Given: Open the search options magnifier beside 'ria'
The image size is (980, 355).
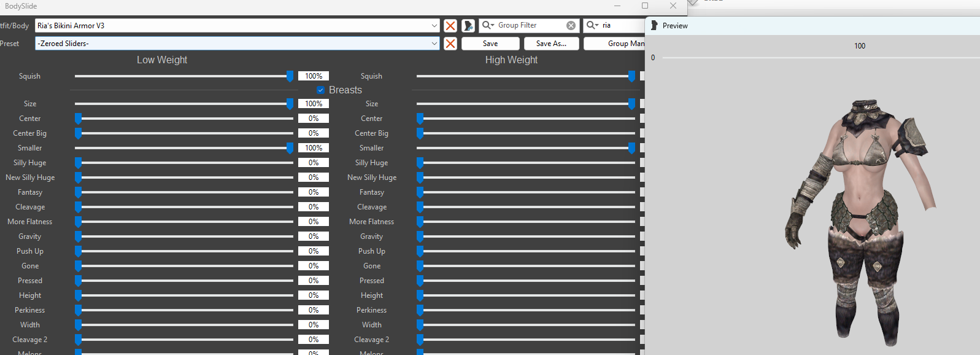Looking at the screenshot, I should tap(592, 25).
